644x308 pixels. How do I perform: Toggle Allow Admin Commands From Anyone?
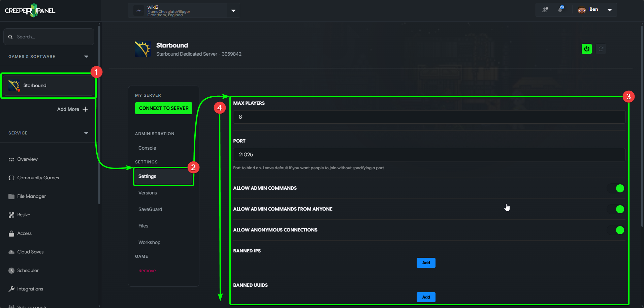616,209
